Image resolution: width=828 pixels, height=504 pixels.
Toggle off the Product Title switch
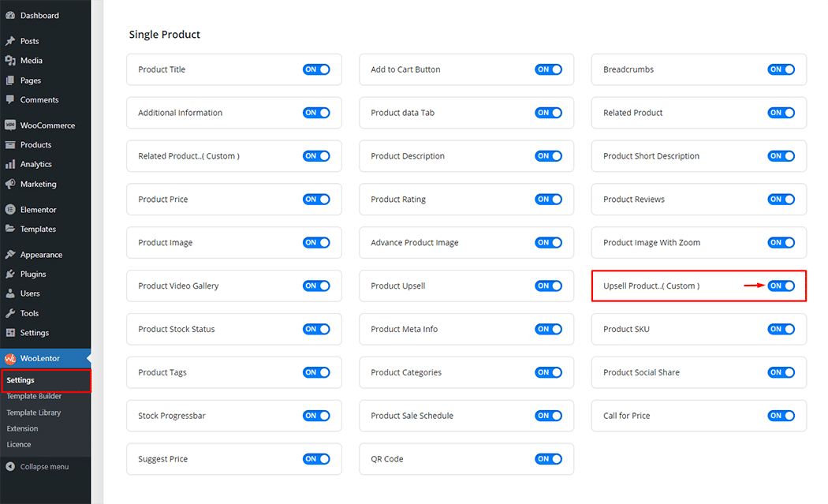316,69
